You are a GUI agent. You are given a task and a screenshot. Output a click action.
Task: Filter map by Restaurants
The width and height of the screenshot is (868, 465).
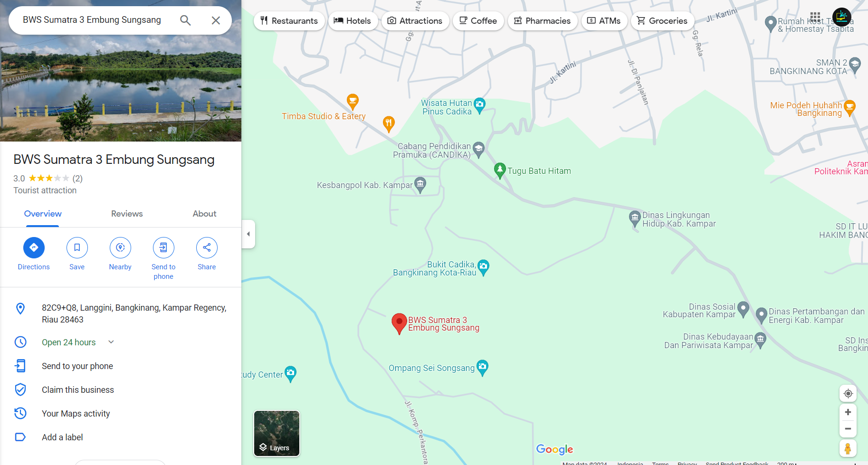[289, 21]
